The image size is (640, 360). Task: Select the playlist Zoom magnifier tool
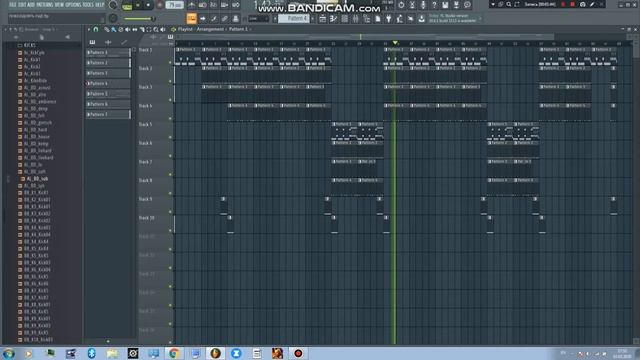156,29
